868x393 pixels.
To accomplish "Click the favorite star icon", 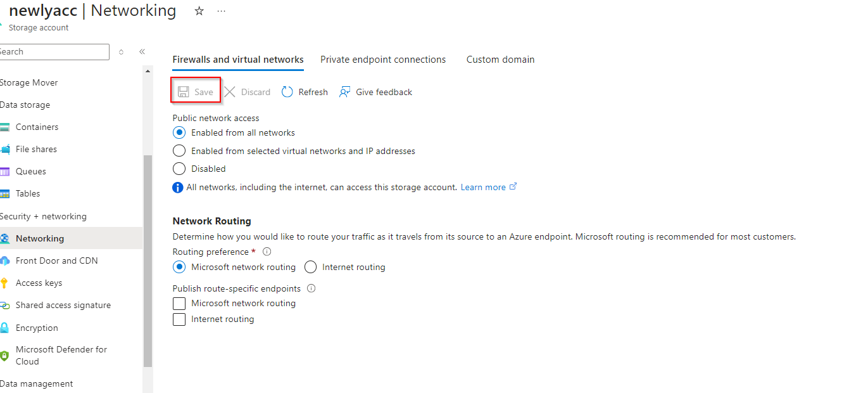I will 199,11.
